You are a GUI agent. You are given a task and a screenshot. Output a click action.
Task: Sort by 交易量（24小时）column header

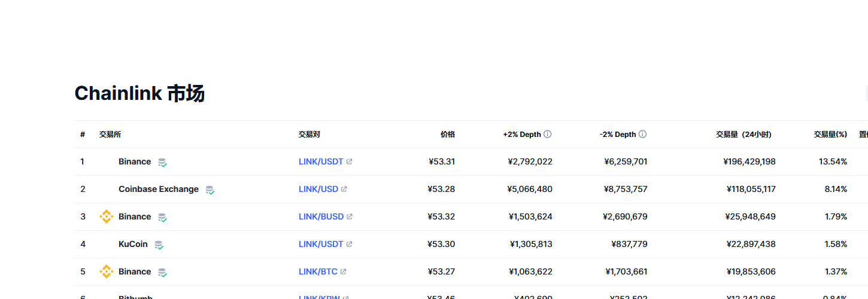(x=743, y=135)
